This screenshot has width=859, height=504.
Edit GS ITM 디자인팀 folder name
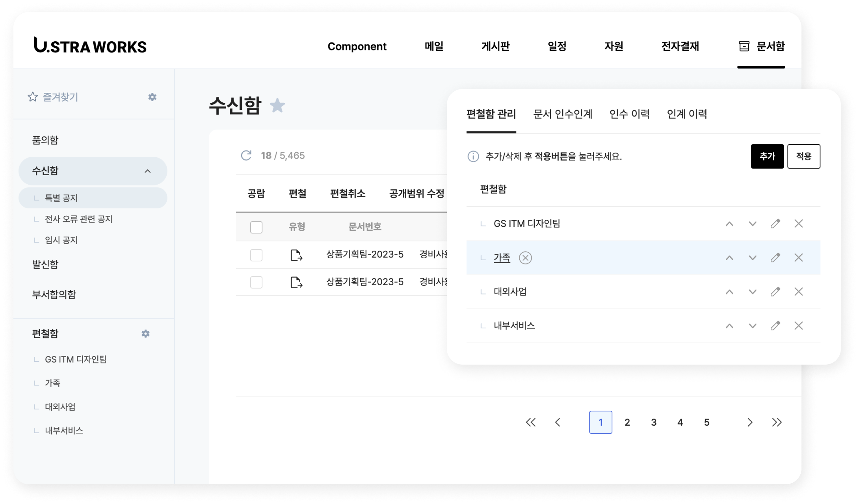click(775, 224)
